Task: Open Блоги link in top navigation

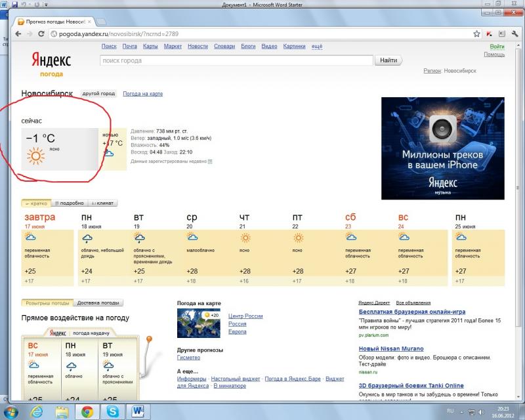Action: coord(248,46)
